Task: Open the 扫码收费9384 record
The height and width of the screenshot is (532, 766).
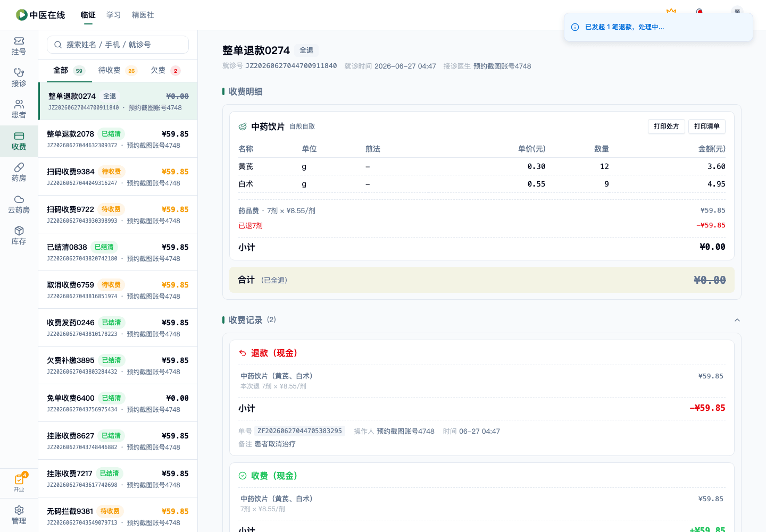Action: point(118,176)
